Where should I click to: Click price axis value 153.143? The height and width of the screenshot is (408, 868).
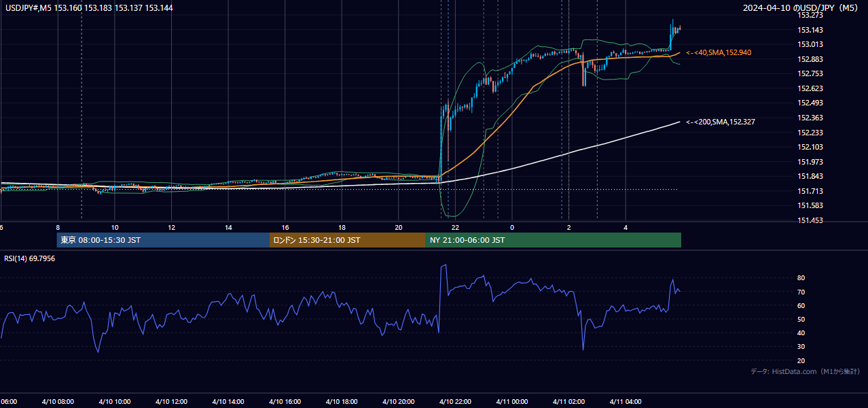tap(810, 30)
